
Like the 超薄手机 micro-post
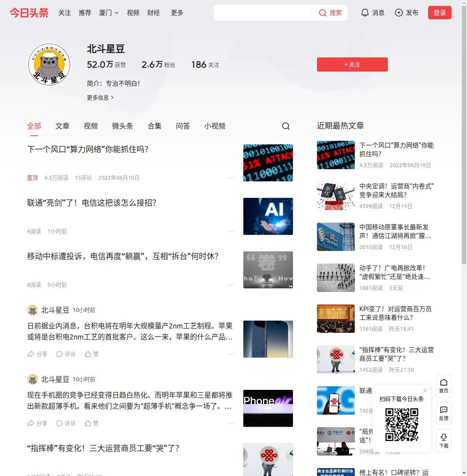pyautogui.click(x=92, y=423)
